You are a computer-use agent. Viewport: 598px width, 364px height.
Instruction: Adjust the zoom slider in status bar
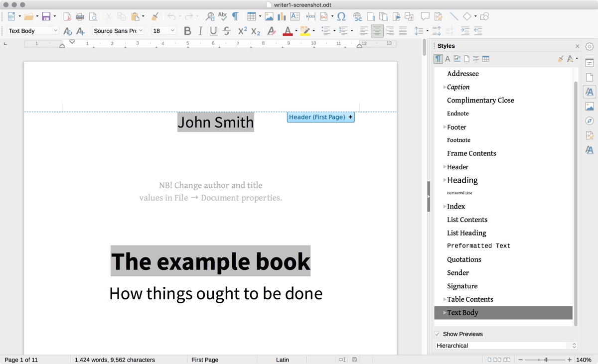click(x=546, y=360)
